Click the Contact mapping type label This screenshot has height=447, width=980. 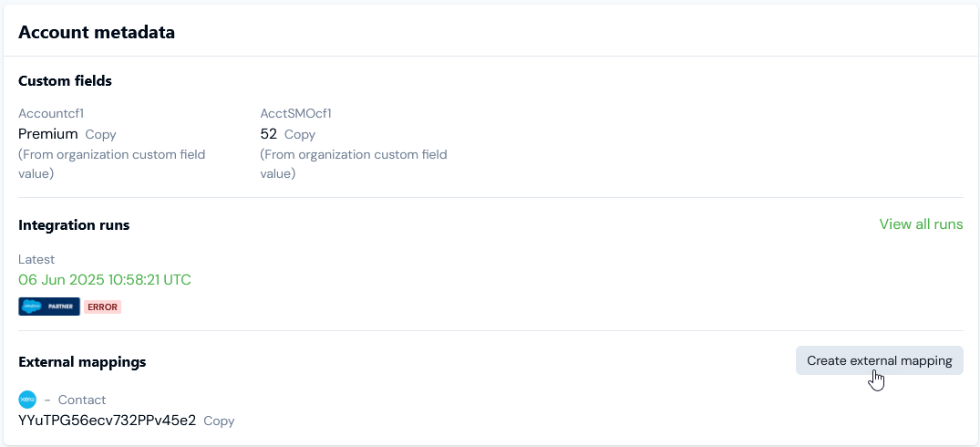82,400
